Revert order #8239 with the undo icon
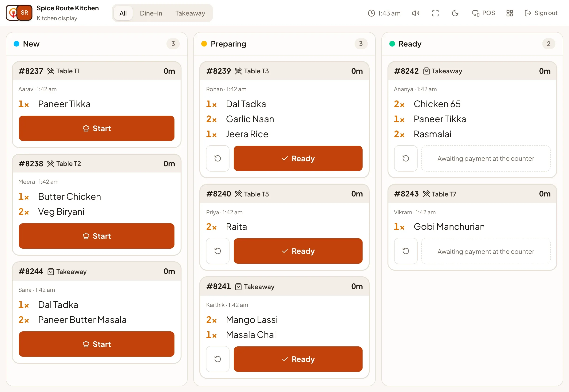This screenshot has width=569, height=392. click(218, 158)
